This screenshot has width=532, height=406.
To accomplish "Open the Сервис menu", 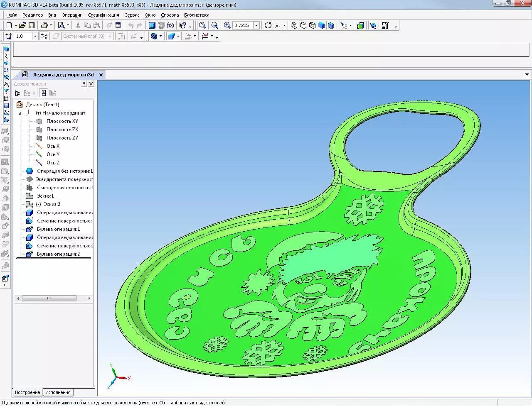I will click(x=132, y=15).
